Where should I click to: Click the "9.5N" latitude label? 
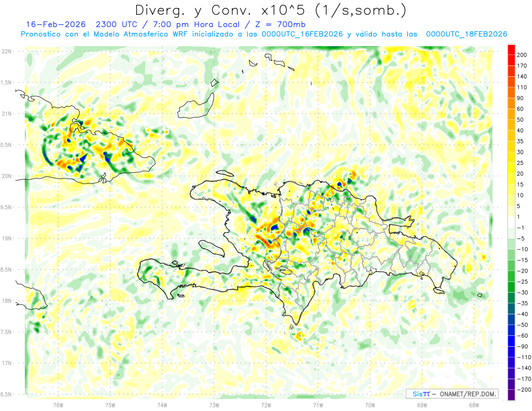7,207
